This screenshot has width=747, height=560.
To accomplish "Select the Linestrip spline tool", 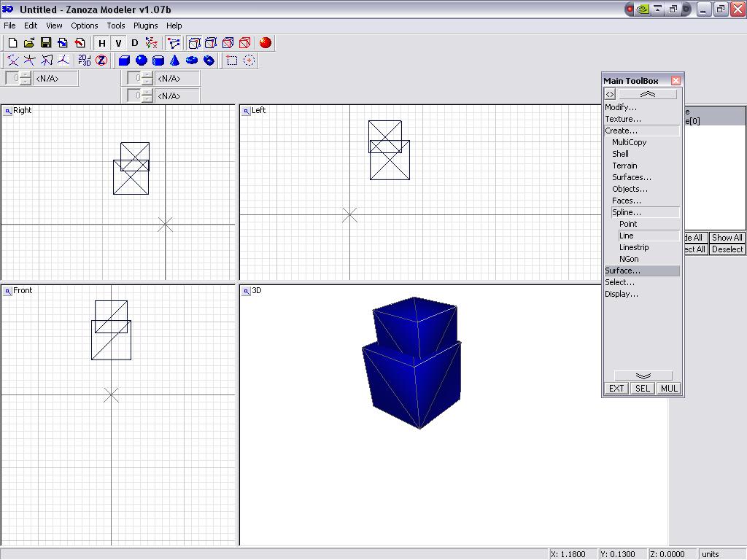I will 634,247.
